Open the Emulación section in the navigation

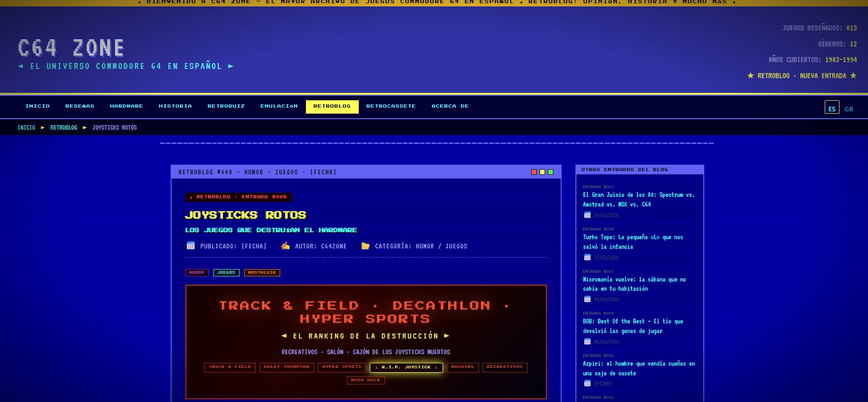[279, 106]
